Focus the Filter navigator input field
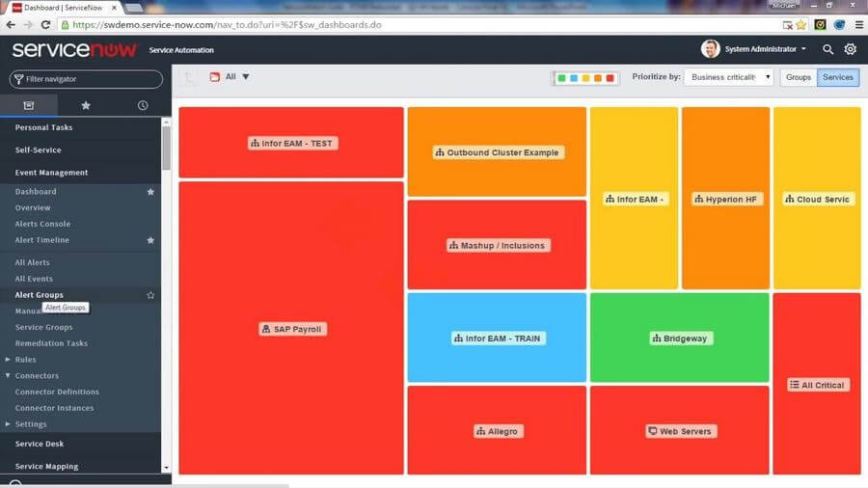Image resolution: width=868 pixels, height=488 pixels. coord(86,79)
